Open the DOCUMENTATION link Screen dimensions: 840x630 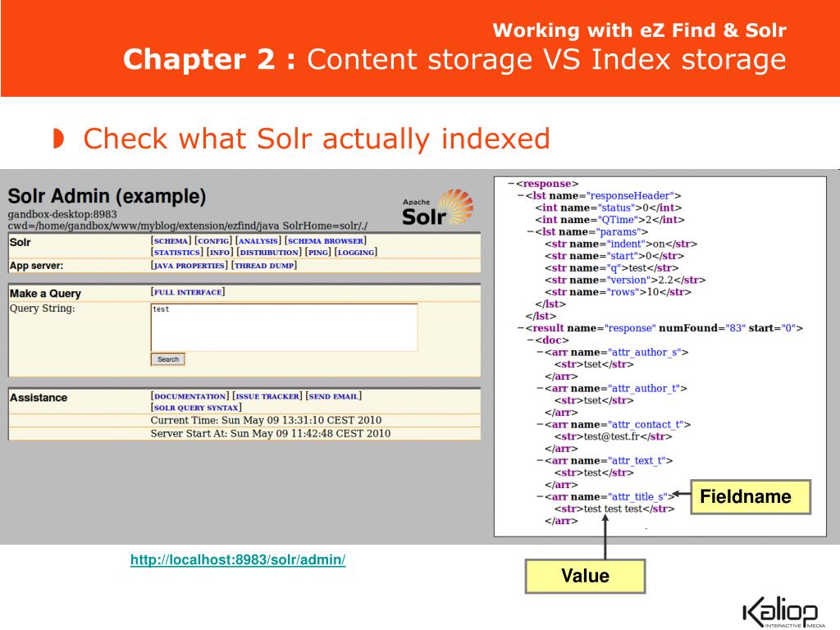[190, 396]
